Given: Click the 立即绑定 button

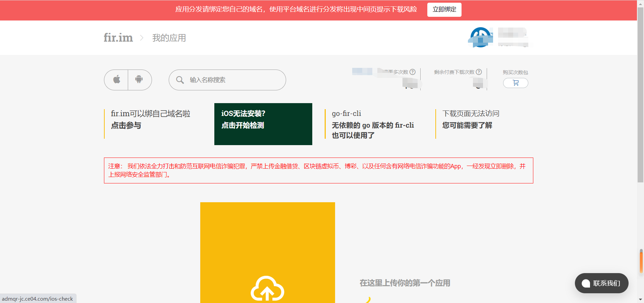Looking at the screenshot, I should [x=444, y=9].
